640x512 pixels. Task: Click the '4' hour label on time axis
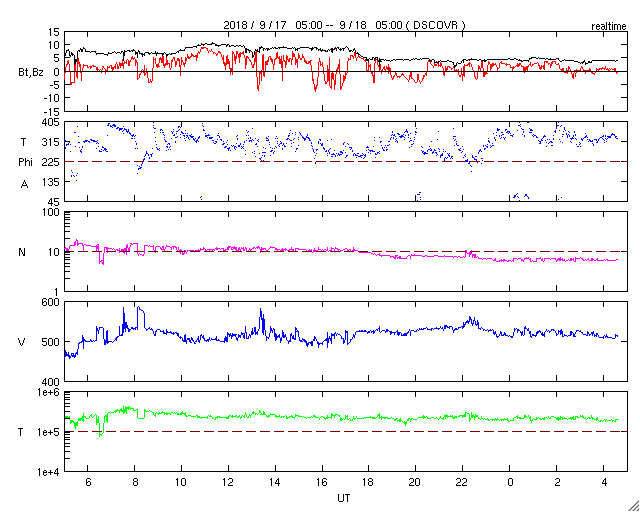(x=604, y=482)
